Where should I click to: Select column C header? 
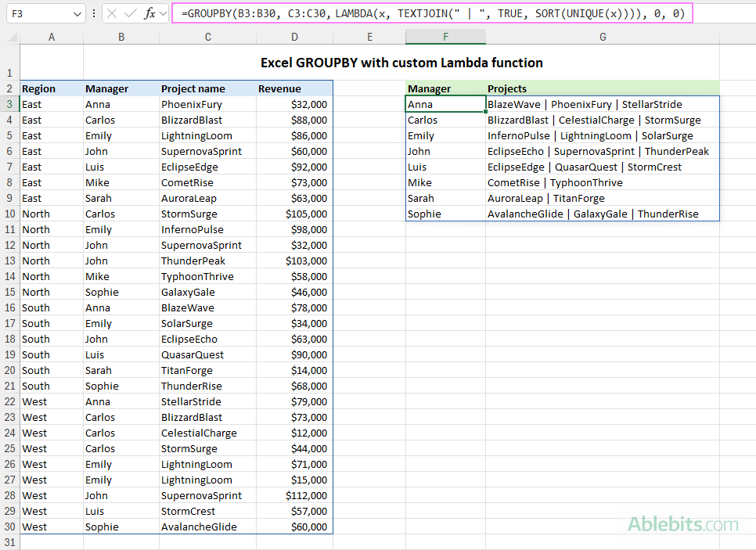[x=208, y=37]
